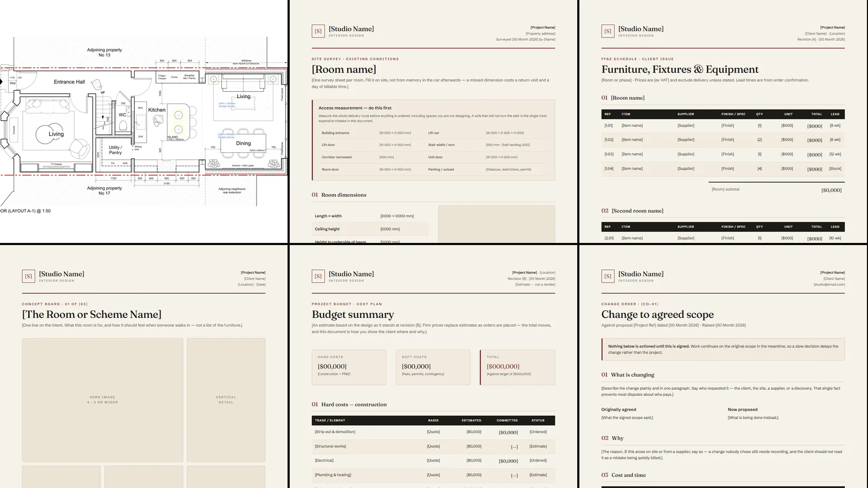Click the '02 Why' section heading
This screenshot has height=488, width=868.
[612, 438]
